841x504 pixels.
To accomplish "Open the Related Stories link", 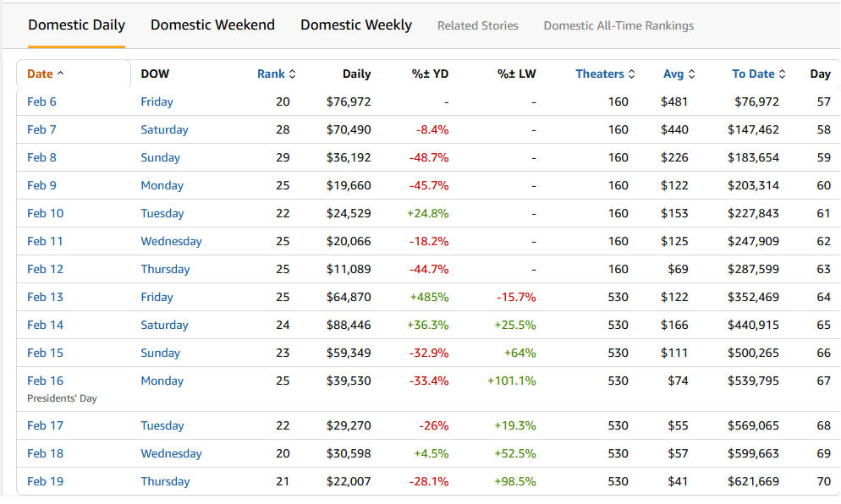I will (x=477, y=25).
